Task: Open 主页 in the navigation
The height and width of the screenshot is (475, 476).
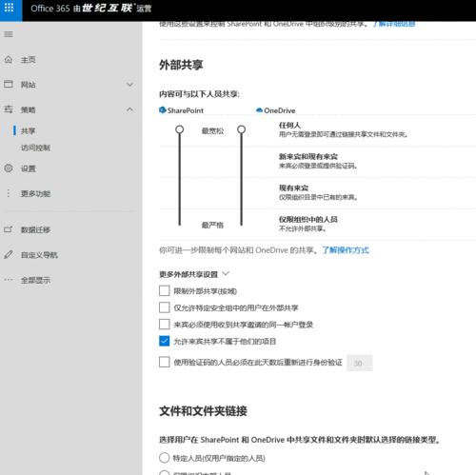Action: pos(29,60)
